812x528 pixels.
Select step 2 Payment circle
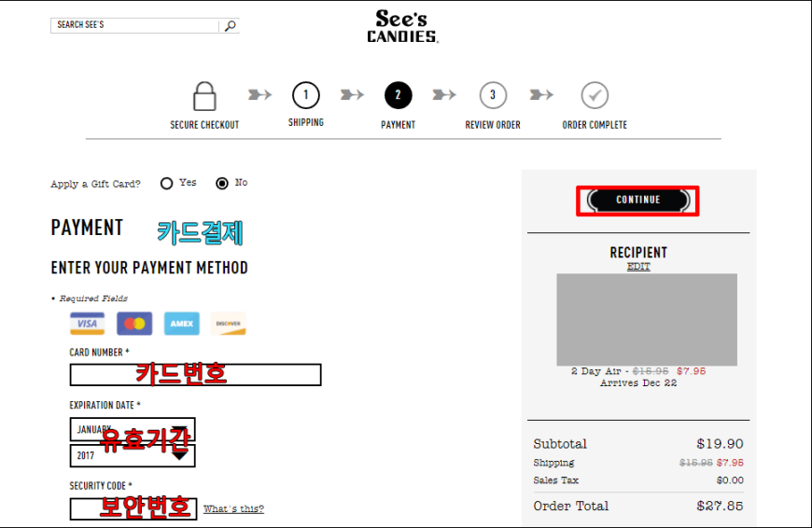(398, 95)
